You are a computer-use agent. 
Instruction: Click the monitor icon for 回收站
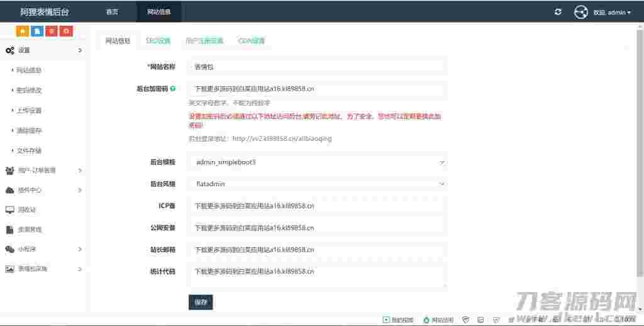(10, 210)
